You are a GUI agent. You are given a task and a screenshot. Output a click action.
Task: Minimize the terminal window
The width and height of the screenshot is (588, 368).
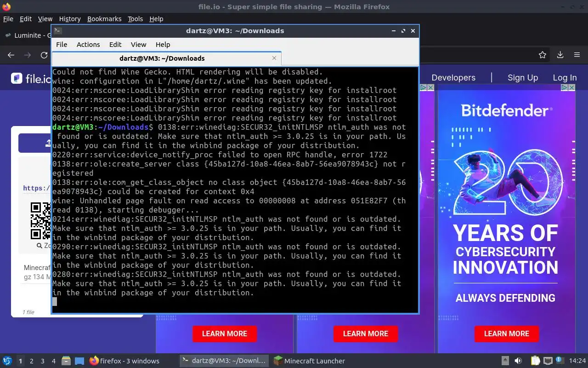coord(394,31)
